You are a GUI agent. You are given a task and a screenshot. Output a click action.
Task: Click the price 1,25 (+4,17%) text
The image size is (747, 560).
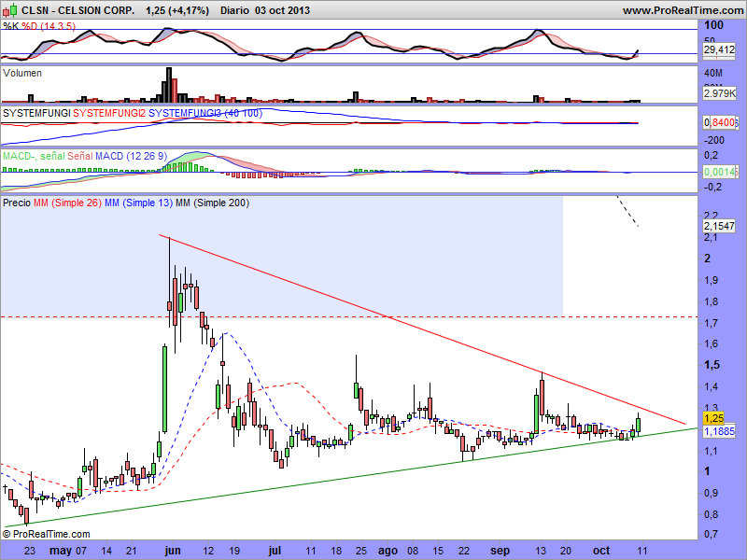[177, 10]
